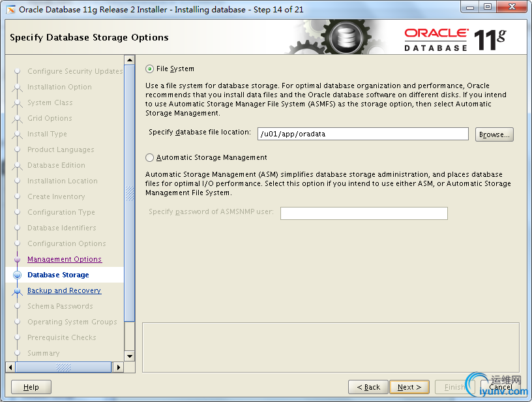Screen dimensions: 532x402
Task: Click the step list scroll left arrow
Action: coord(10,367)
